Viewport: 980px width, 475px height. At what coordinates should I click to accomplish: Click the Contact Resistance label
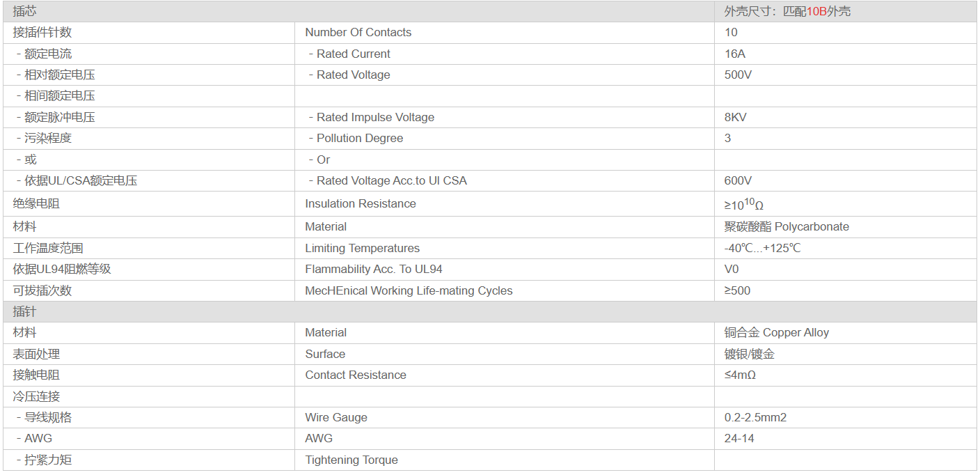coord(356,375)
